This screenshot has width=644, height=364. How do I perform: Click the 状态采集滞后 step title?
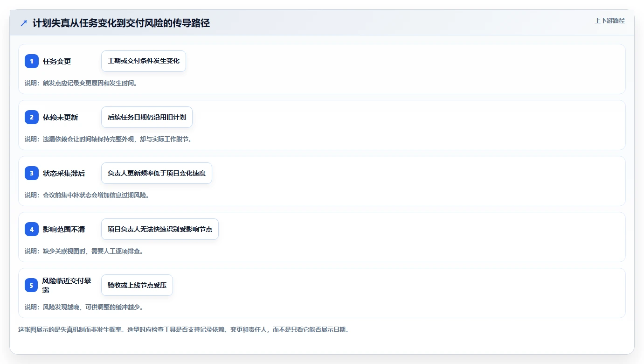coord(64,173)
